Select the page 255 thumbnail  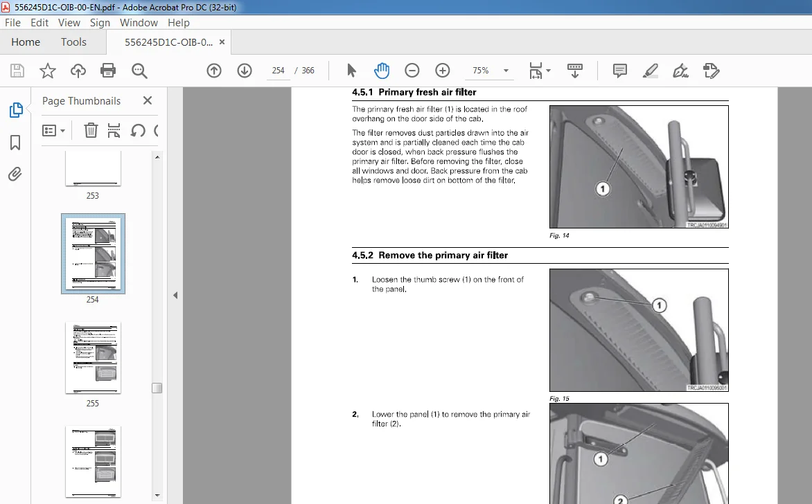pos(94,357)
